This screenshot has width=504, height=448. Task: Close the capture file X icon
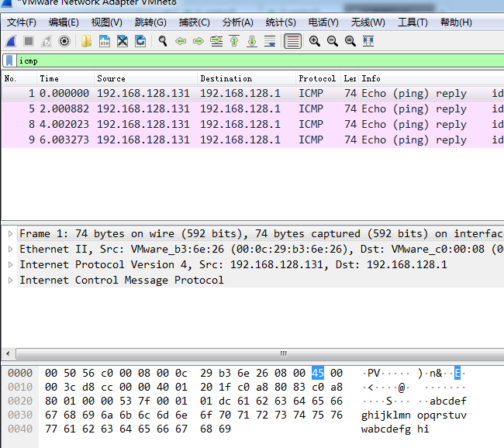click(123, 41)
